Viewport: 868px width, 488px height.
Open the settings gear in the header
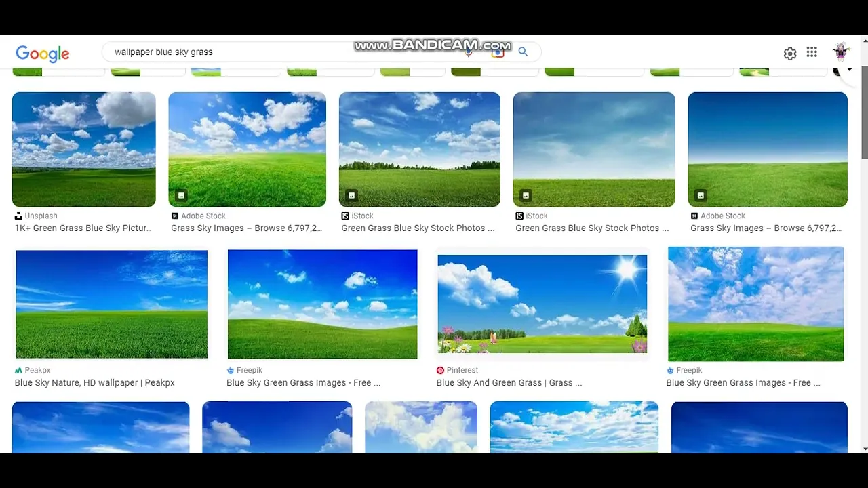coord(790,54)
